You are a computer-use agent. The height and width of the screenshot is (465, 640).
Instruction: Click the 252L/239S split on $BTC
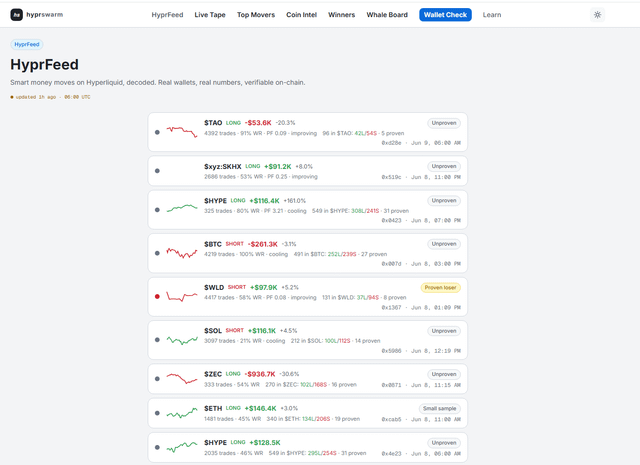[x=342, y=254]
